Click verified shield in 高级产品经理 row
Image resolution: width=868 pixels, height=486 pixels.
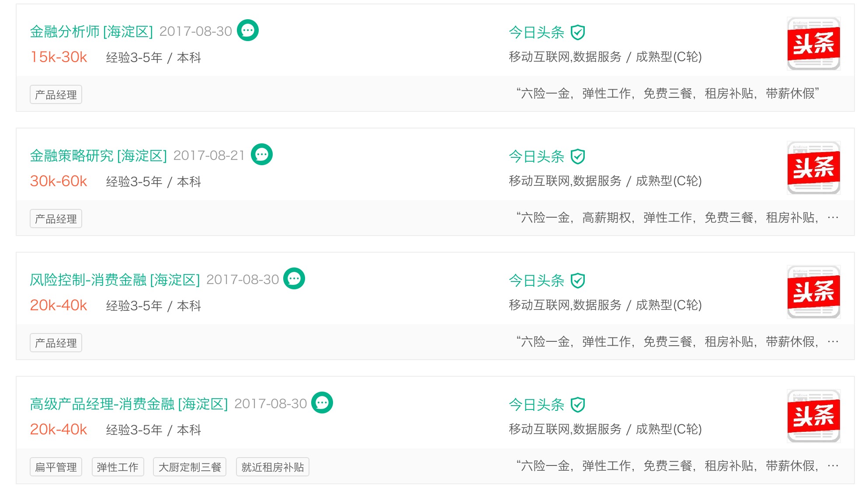point(578,405)
